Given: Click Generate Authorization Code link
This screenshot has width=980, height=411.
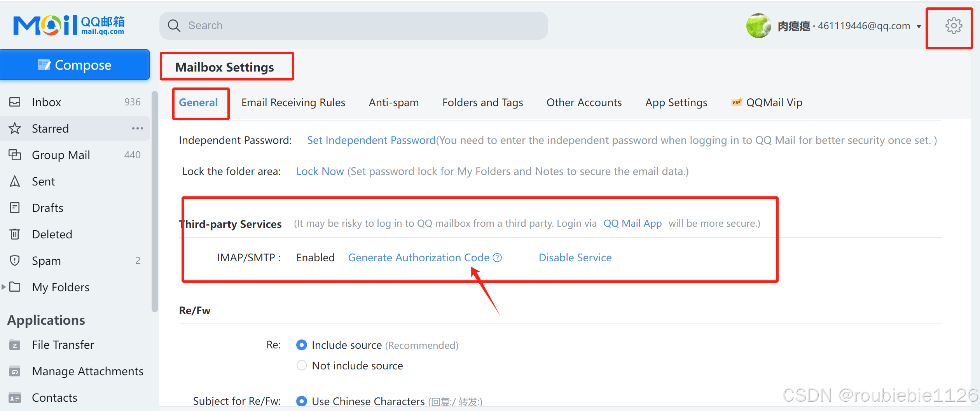Looking at the screenshot, I should click(x=419, y=257).
